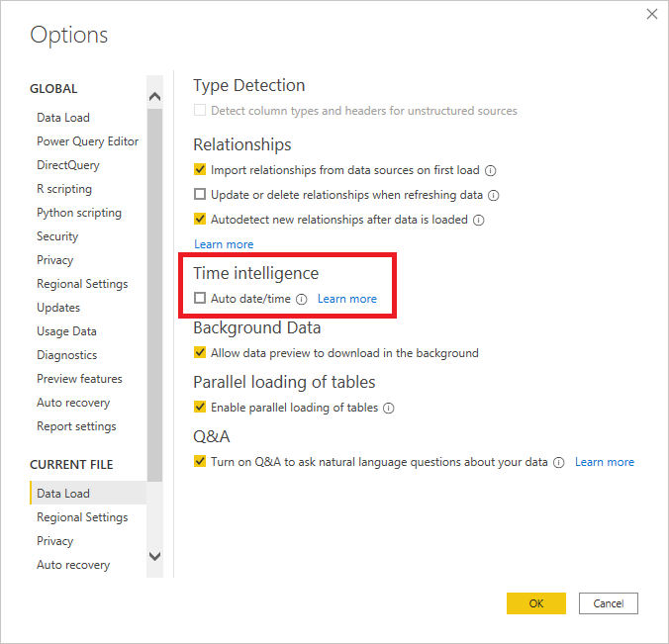This screenshot has height=644, width=669.
Task: Click info icon beside Autodetect new relationships
Action: point(479,220)
